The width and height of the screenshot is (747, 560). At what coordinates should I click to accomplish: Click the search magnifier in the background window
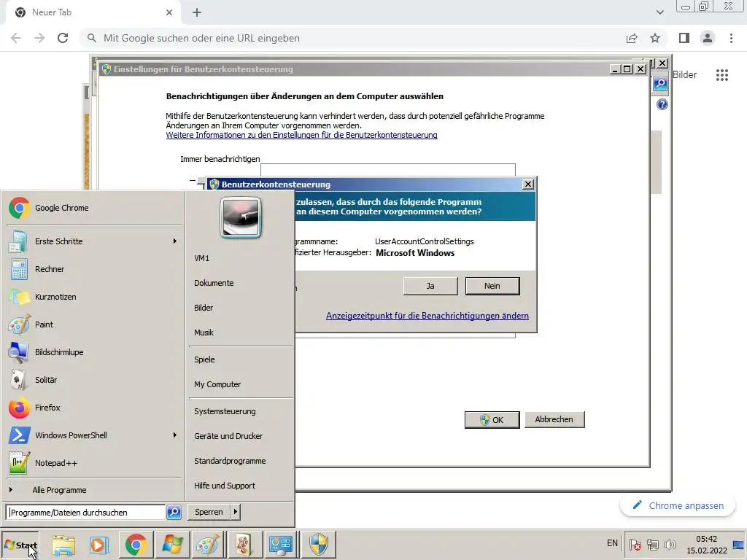point(660,85)
